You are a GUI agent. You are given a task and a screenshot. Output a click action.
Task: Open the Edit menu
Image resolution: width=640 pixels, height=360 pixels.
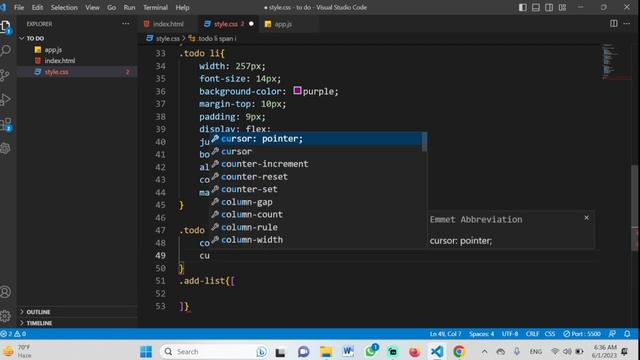pyautogui.click(x=37, y=7)
